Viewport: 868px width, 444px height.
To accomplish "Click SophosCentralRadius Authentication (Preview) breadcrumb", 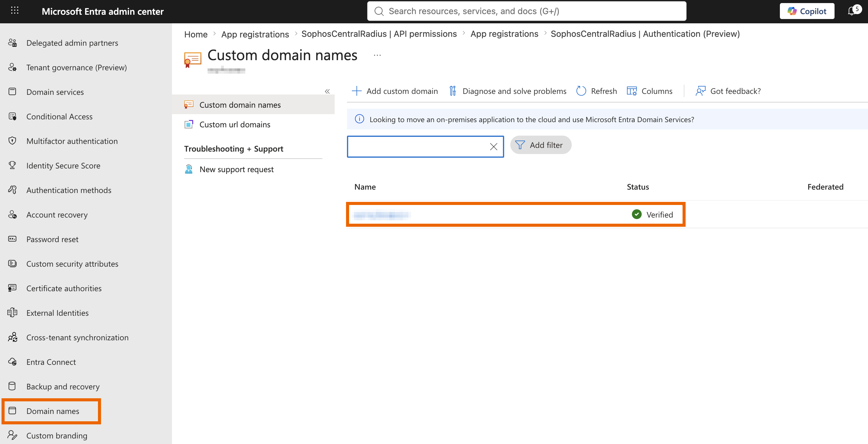I will (x=645, y=34).
